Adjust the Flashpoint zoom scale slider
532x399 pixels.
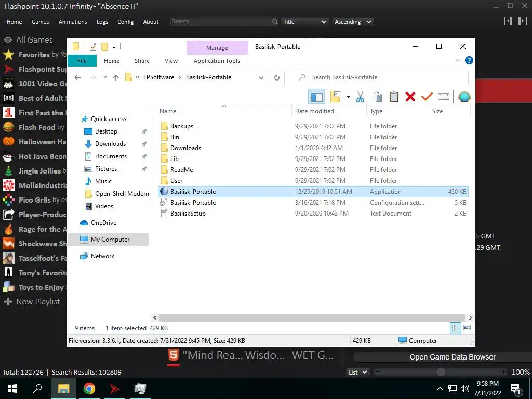(441, 372)
